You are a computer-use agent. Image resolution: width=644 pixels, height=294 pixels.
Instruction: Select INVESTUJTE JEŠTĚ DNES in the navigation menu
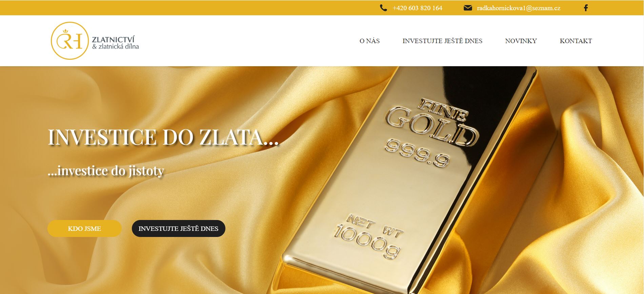click(442, 41)
